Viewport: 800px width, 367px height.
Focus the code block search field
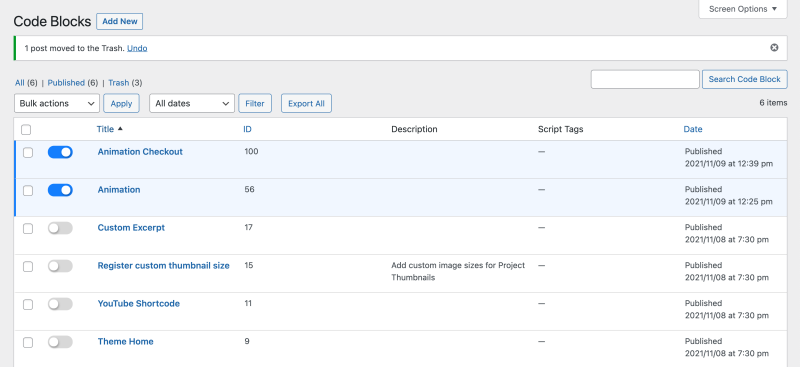pos(645,79)
